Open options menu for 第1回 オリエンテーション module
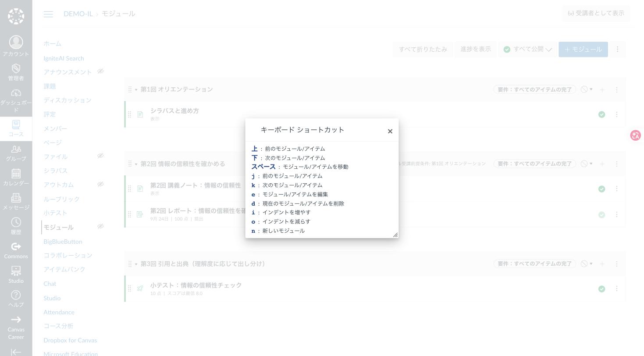Image resolution: width=644 pixels, height=356 pixels. pos(617,89)
